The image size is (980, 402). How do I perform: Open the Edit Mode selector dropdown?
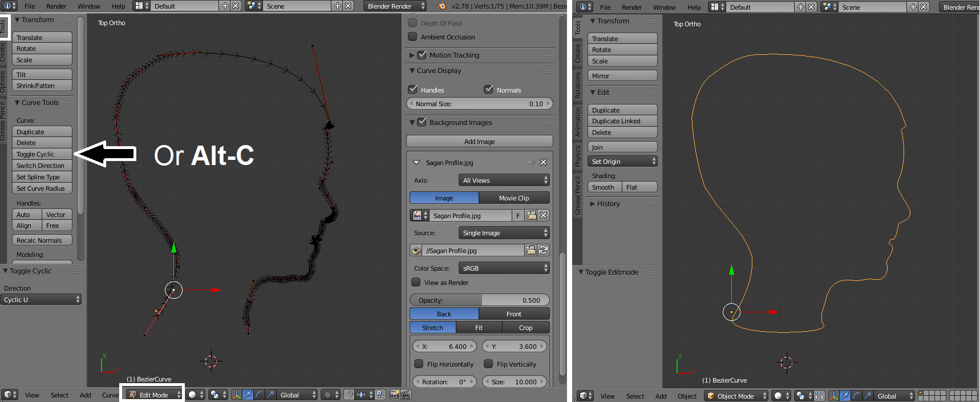154,395
